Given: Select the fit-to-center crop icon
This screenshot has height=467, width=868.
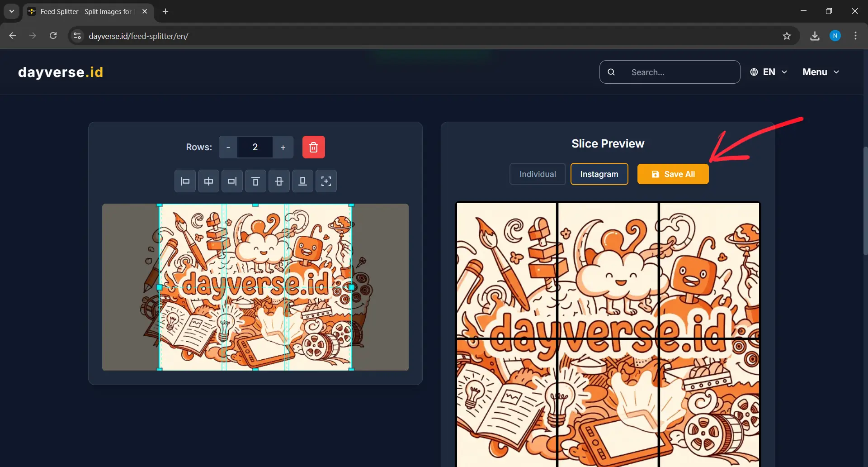Looking at the screenshot, I should 326,181.
